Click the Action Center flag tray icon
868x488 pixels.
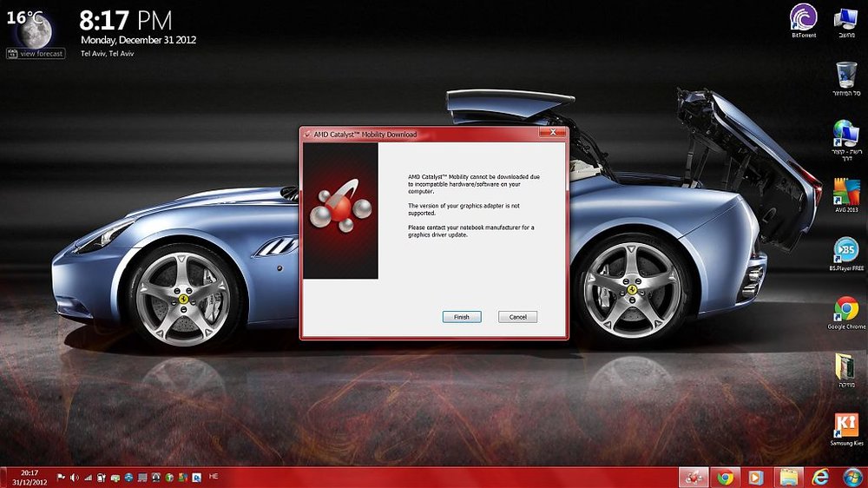[61, 477]
